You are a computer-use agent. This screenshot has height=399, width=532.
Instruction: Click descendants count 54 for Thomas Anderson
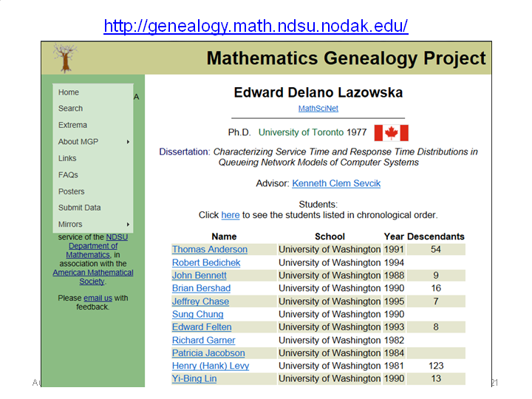tap(436, 250)
